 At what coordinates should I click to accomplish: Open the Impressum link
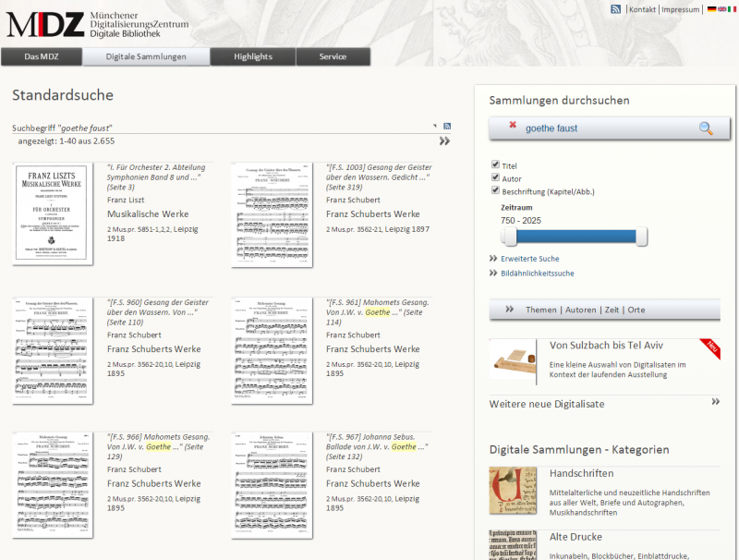[x=681, y=9]
